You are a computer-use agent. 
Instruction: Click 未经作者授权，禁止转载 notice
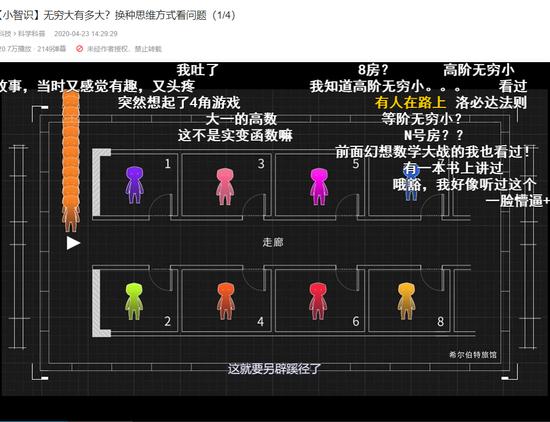pyautogui.click(x=124, y=49)
